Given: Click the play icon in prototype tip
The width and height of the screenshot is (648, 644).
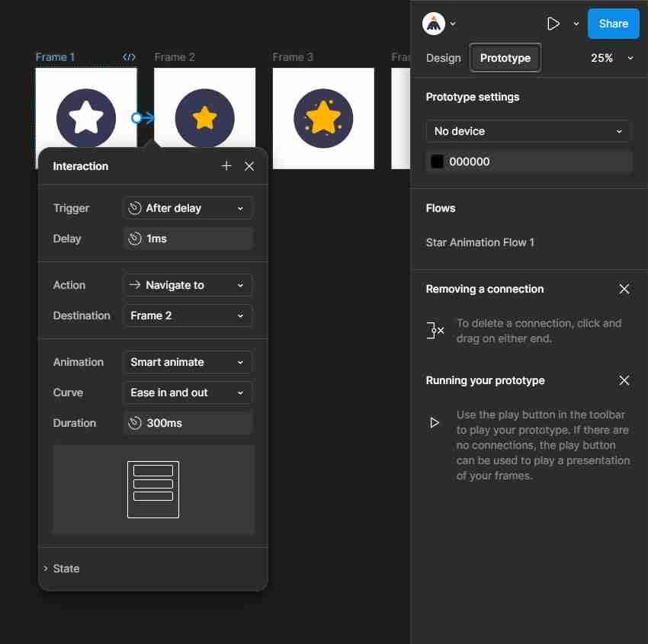Looking at the screenshot, I should click(x=434, y=422).
